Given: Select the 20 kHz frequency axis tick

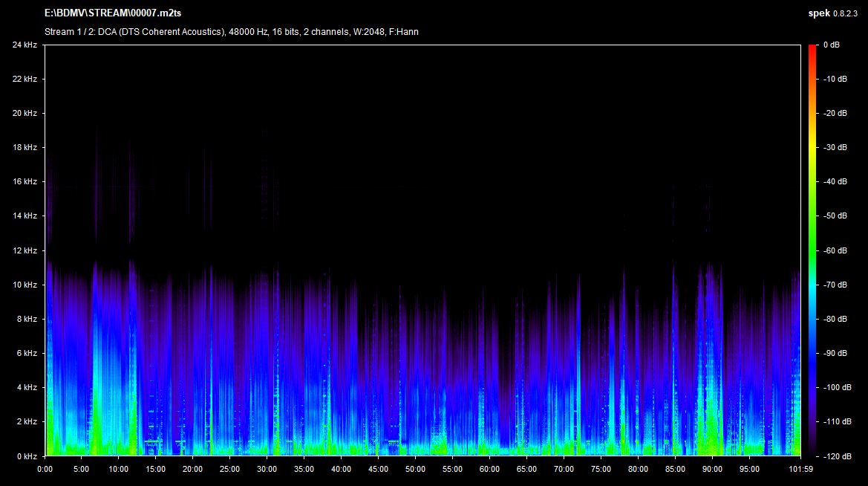Looking at the screenshot, I should coord(24,114).
